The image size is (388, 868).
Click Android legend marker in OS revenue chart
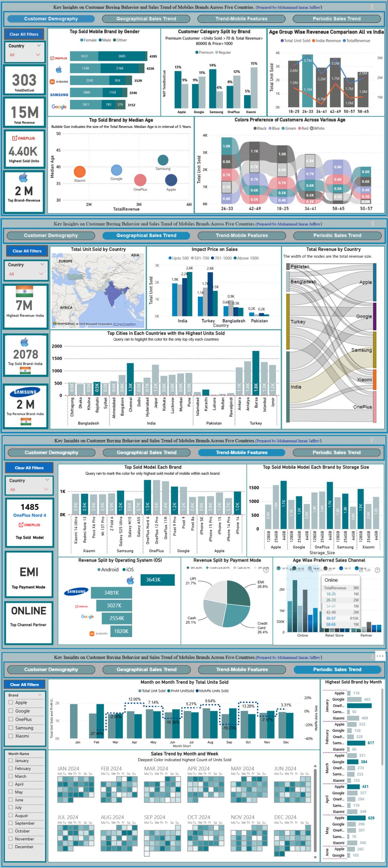[x=99, y=570]
